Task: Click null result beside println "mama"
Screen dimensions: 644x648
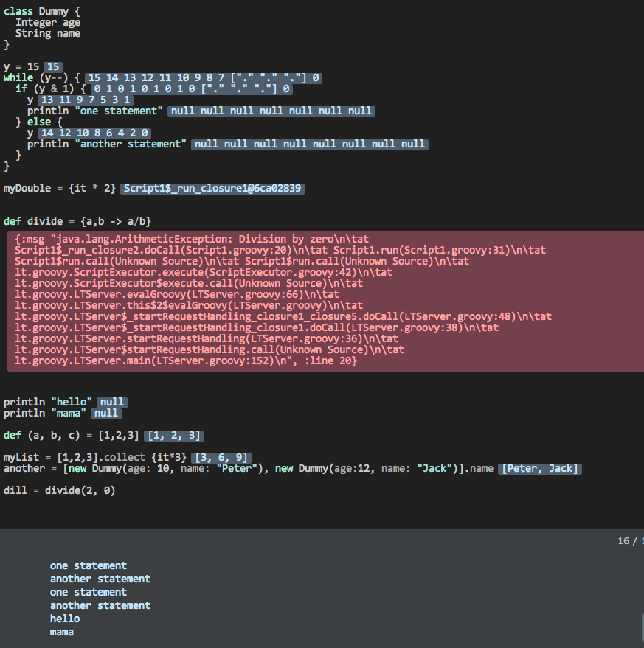Action: tap(106, 414)
